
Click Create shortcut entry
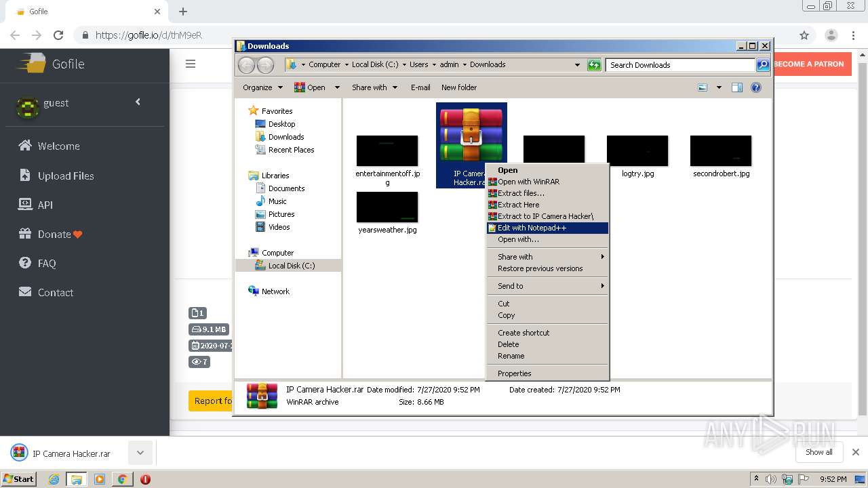click(x=547, y=333)
